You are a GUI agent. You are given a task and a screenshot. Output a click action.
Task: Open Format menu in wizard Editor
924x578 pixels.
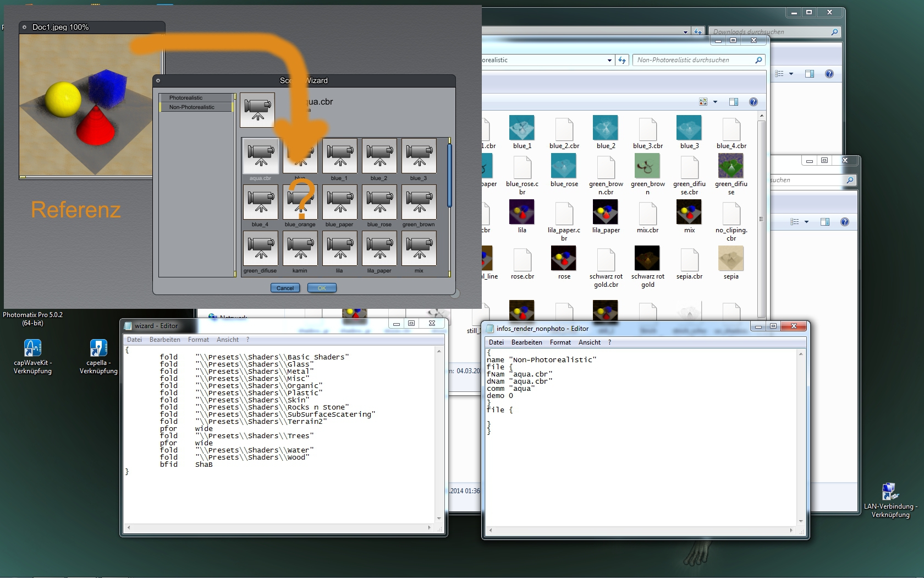click(x=199, y=340)
